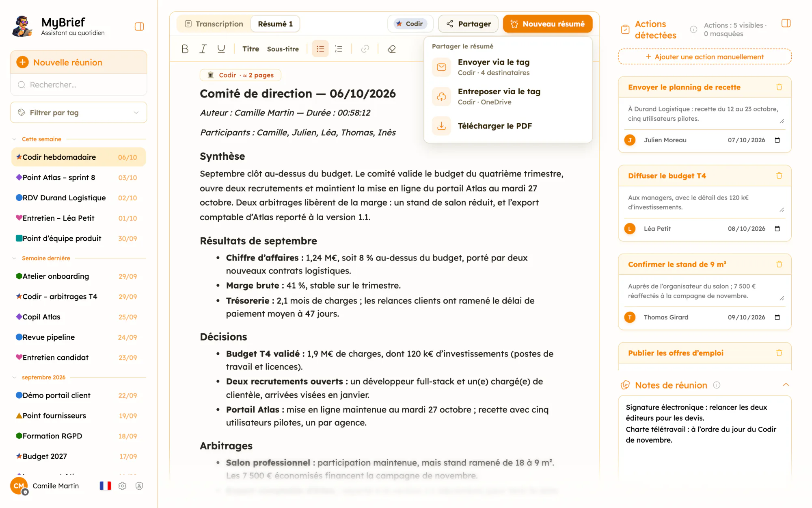Open settings gear in the user bar
This screenshot has height=508, width=812.
pyautogui.click(x=122, y=486)
